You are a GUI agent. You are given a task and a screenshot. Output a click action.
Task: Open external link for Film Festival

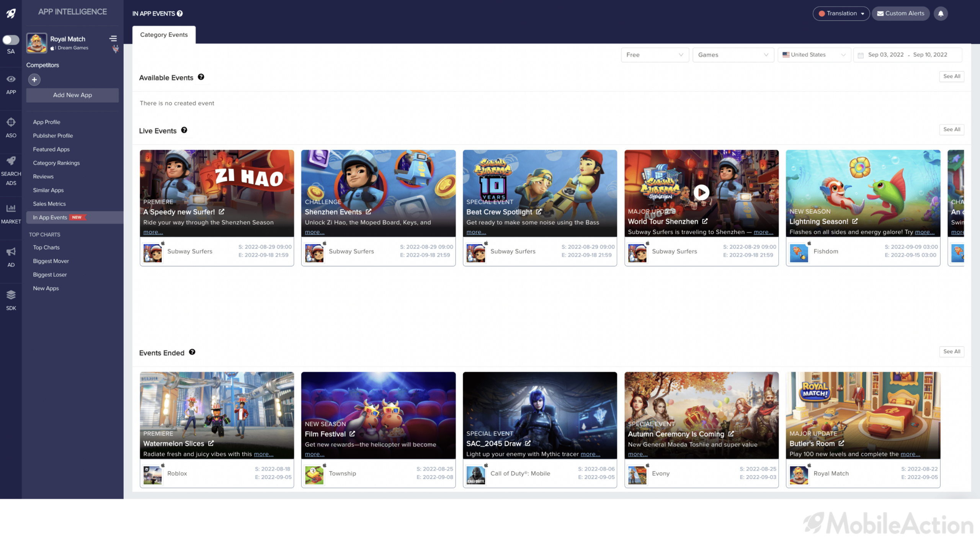(352, 434)
